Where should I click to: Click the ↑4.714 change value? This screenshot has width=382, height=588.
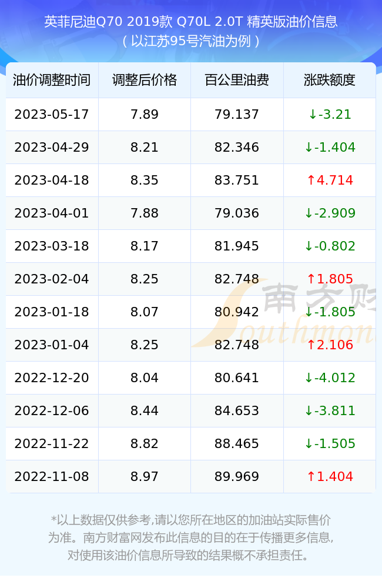click(330, 181)
